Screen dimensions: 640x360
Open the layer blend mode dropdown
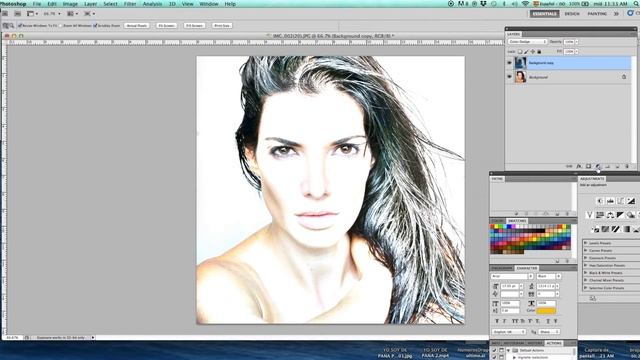pyautogui.click(x=527, y=42)
